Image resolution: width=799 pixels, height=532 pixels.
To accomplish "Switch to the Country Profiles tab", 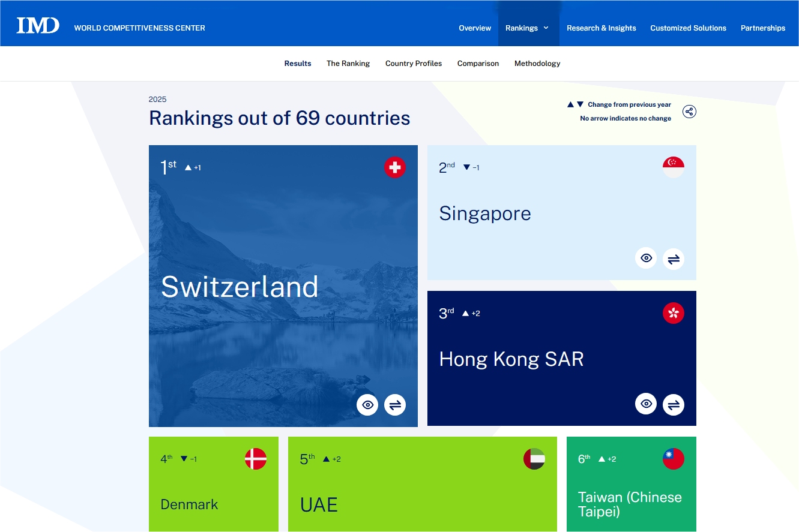I will click(x=413, y=64).
